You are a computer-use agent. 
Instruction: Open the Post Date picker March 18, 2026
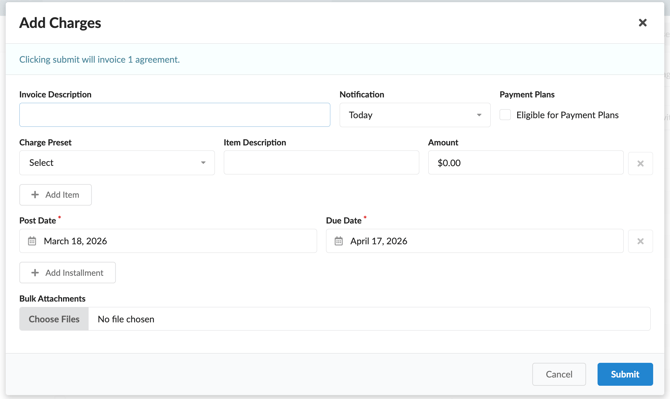coord(168,241)
